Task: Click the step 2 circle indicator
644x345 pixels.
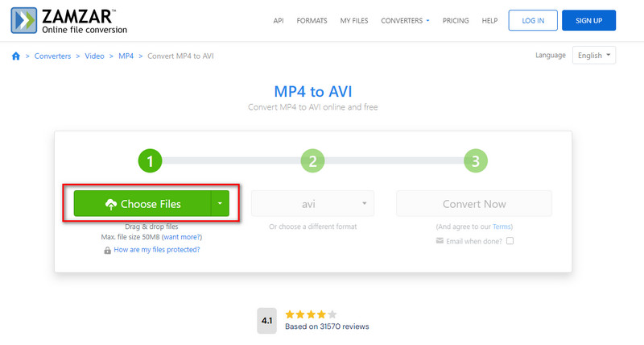Action: pos(312,161)
